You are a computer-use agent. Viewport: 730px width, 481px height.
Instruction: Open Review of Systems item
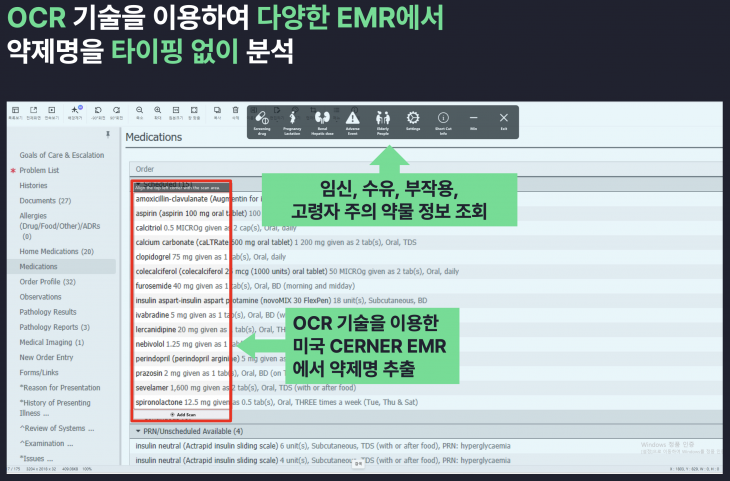56,428
